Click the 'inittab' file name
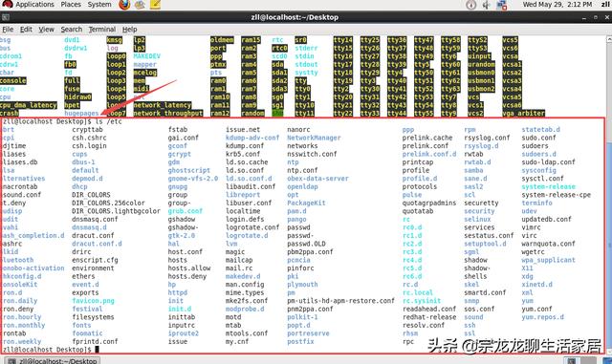Image resolution: width=612 pixels, height=364 pixels. pyautogui.click(x=182, y=317)
